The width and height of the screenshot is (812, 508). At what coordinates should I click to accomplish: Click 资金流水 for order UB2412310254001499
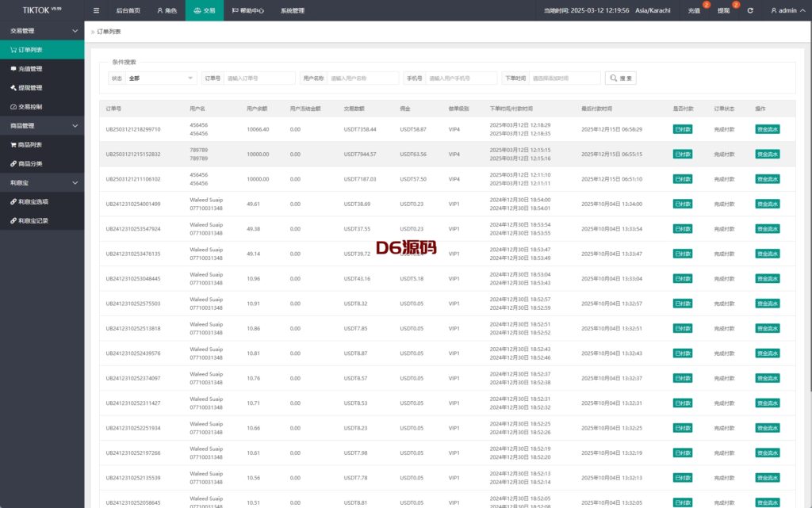tap(768, 204)
